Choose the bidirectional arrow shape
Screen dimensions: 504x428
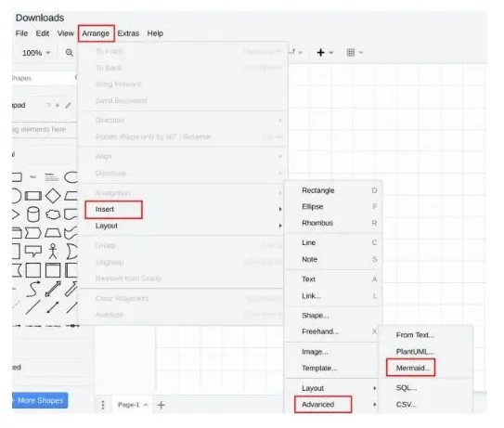click(x=53, y=289)
